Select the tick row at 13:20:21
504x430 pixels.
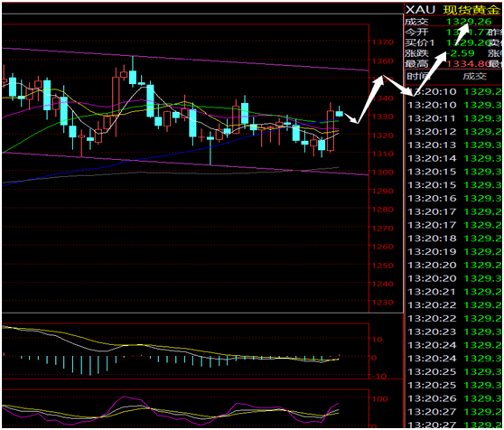click(x=454, y=292)
